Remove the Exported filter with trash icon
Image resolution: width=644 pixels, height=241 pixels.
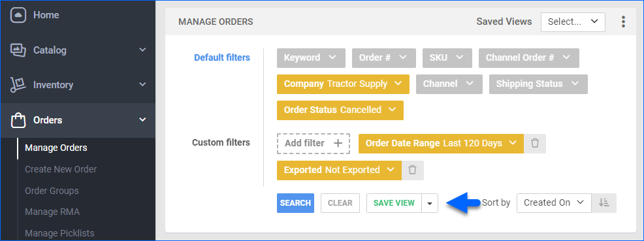tap(413, 170)
